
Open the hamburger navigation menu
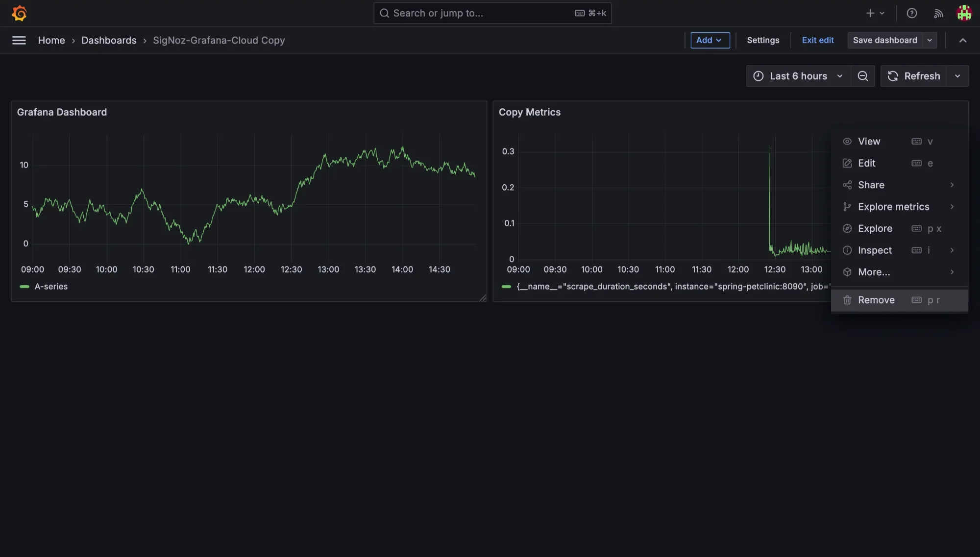[x=19, y=40]
